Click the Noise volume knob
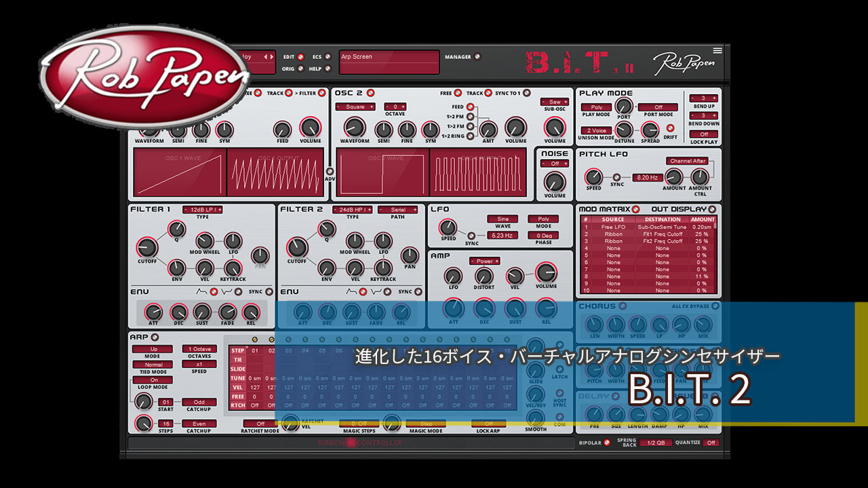The width and height of the screenshot is (868, 488). pos(555,181)
